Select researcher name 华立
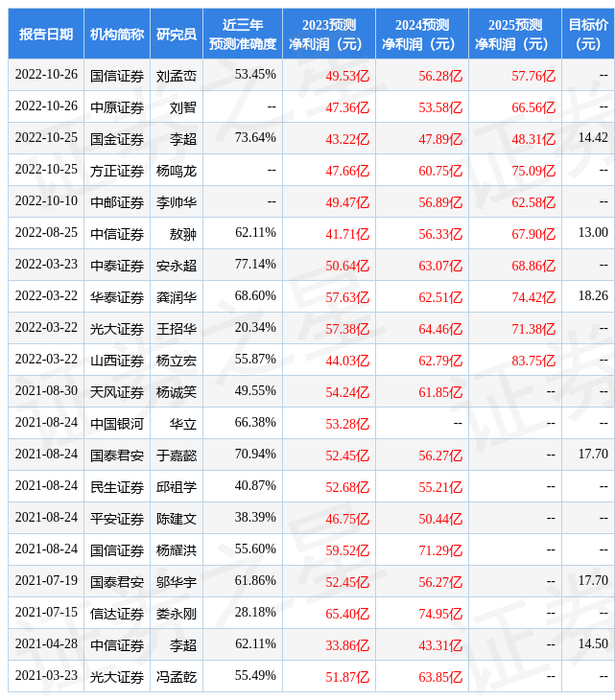Screen dimensions: 615x700 [183, 424]
